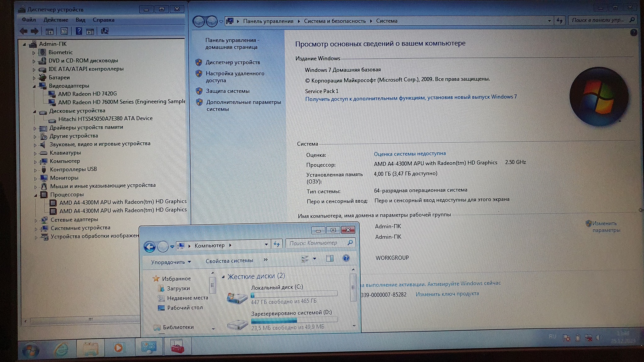Open the Упорядочить dropdown in Explorer
The width and height of the screenshot is (644, 362).
tap(171, 262)
